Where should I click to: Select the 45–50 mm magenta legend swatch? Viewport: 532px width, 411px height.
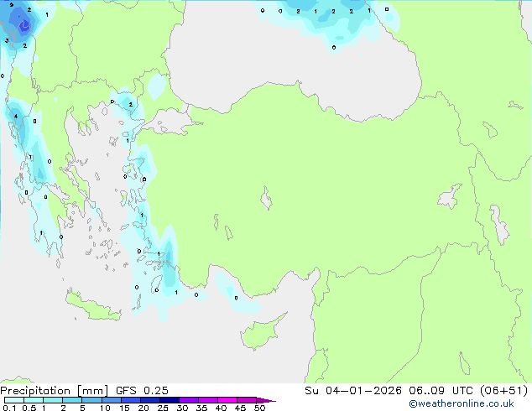249,400
